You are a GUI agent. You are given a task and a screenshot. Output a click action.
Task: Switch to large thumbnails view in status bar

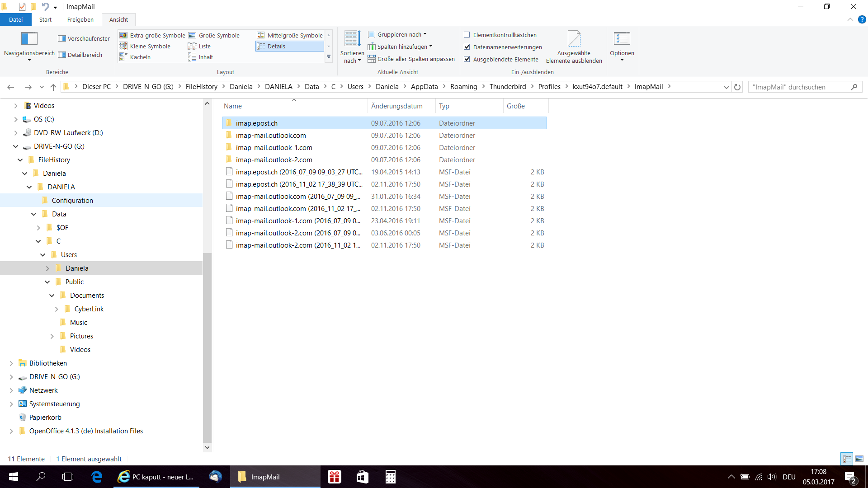tap(859, 459)
